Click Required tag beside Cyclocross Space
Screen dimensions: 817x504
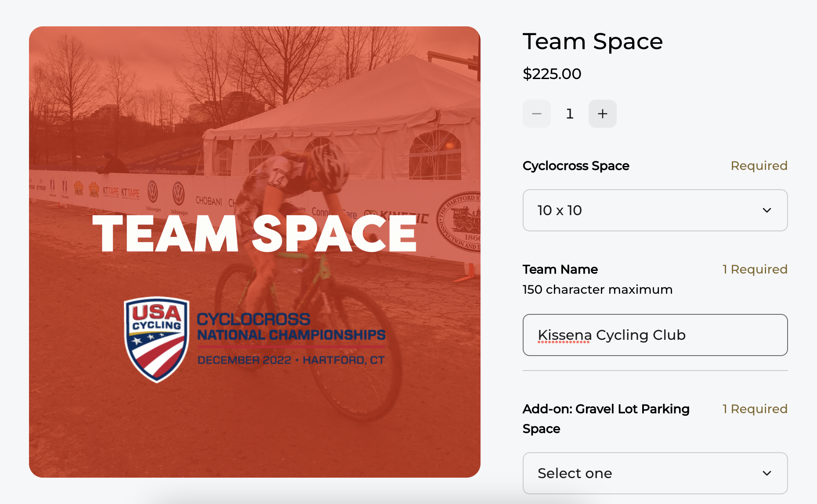[759, 166]
